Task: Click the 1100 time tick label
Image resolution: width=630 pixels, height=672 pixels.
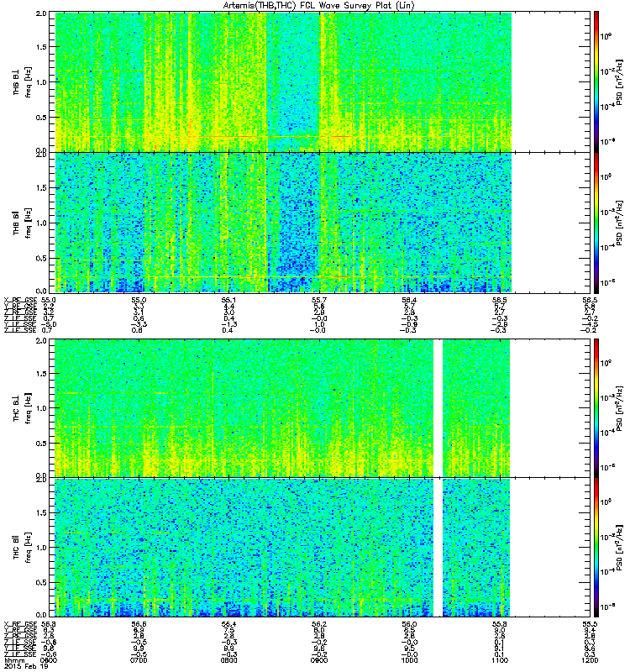Action: (x=500, y=660)
